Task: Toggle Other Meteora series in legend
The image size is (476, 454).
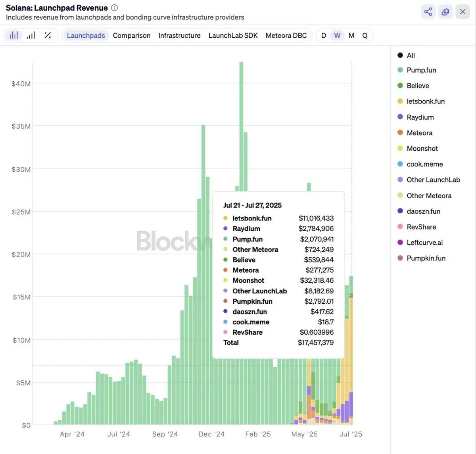Action: click(x=424, y=195)
